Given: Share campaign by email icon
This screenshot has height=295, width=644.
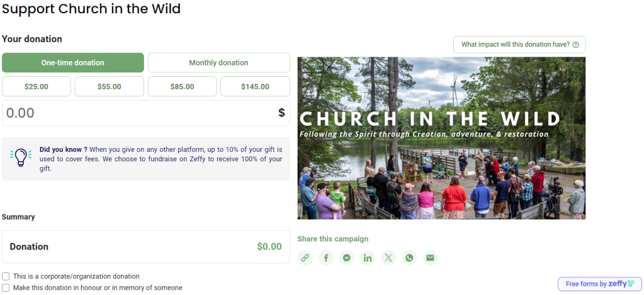Looking at the screenshot, I should coord(430,257).
